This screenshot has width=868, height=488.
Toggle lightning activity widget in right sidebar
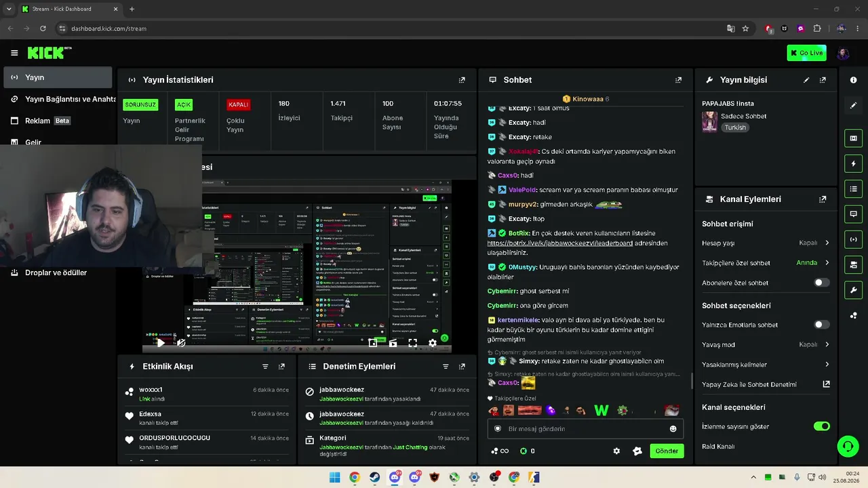853,163
